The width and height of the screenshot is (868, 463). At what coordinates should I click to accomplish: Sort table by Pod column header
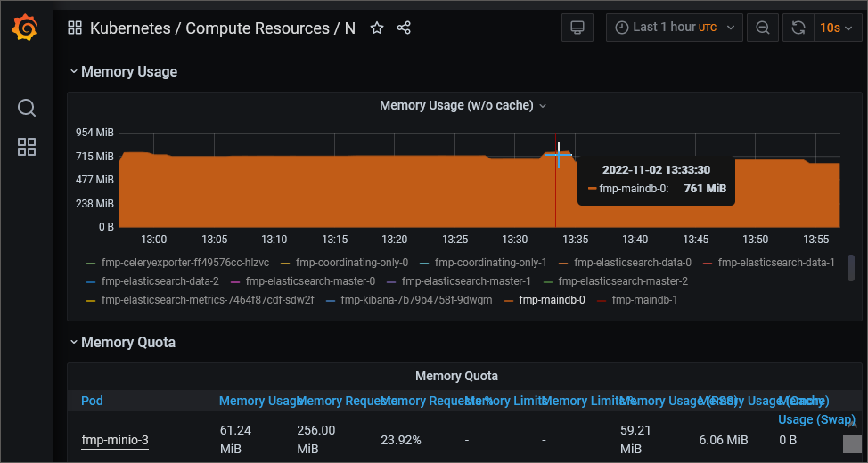coord(93,402)
